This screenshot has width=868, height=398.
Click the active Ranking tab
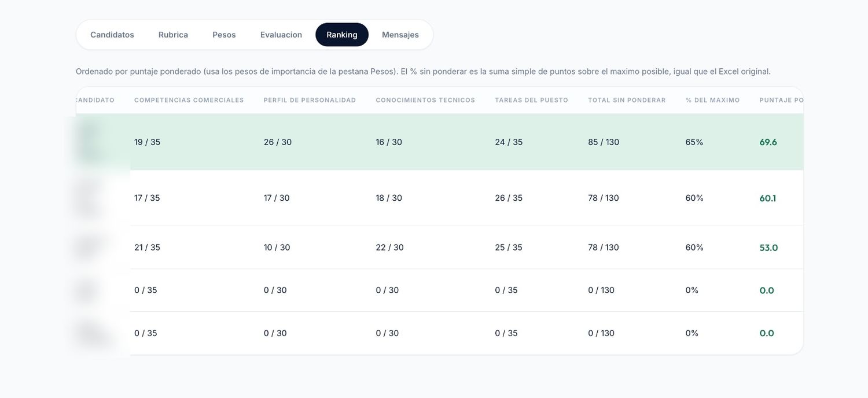click(342, 35)
